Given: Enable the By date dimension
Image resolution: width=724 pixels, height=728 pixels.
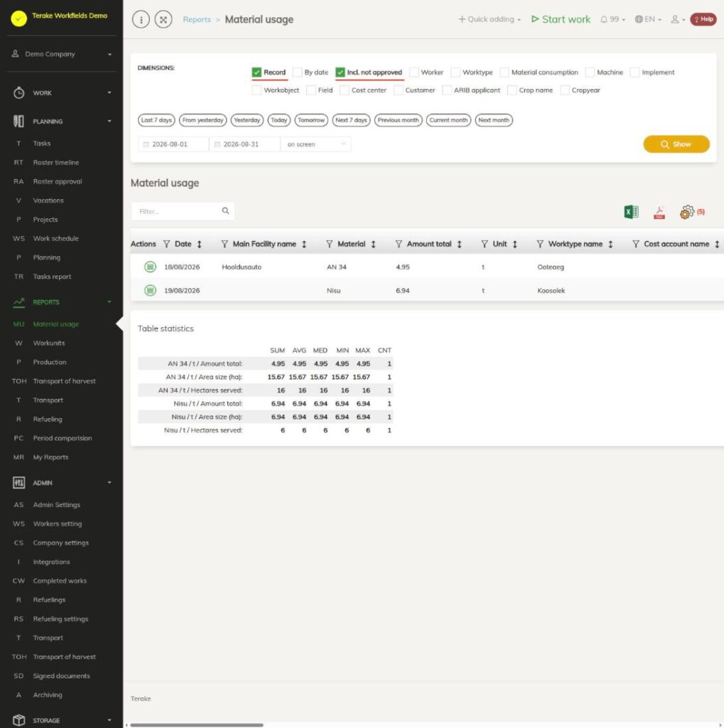Looking at the screenshot, I should pos(298,73).
